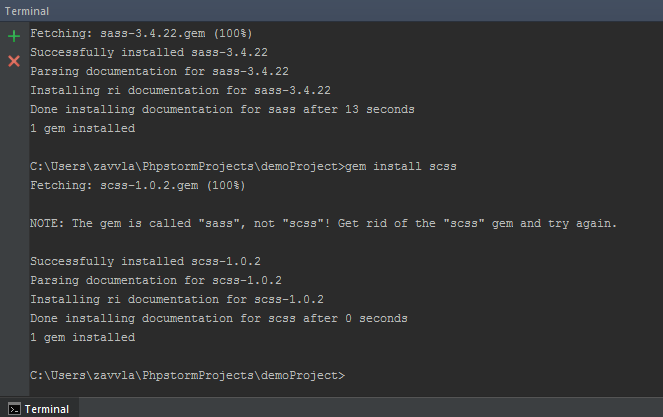Click the last '1 gem installed' line
Screen dimensions: 663x417
point(82,337)
